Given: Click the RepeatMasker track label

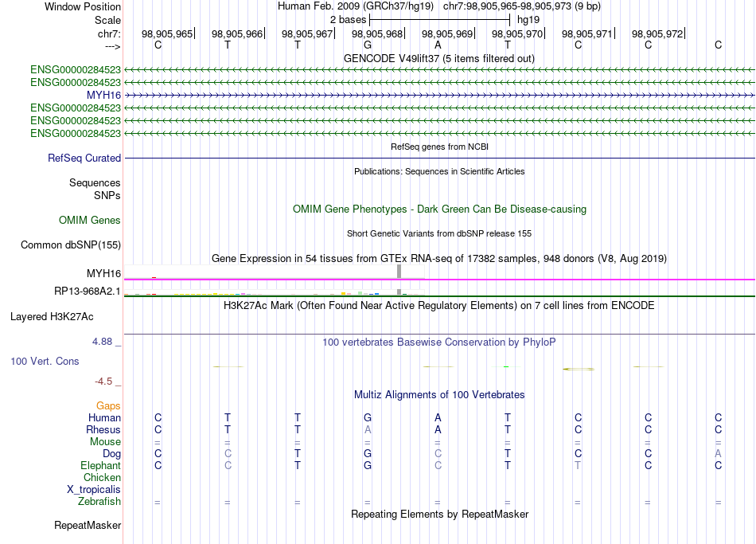Looking at the screenshot, I should (88, 525).
